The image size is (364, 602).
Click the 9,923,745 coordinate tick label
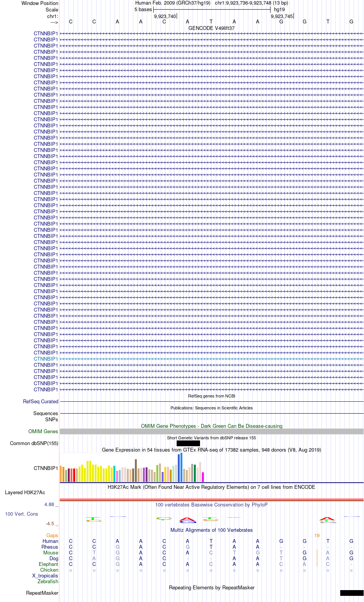(282, 16)
